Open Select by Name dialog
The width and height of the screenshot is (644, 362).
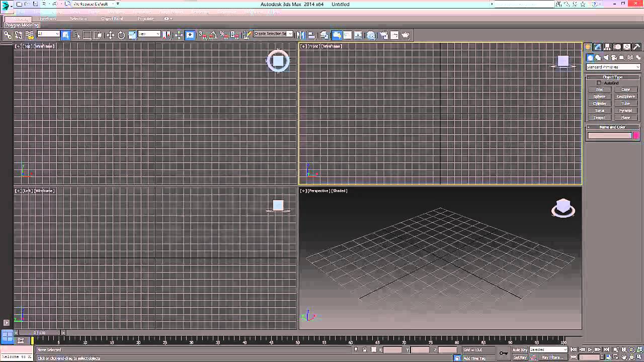point(76,35)
